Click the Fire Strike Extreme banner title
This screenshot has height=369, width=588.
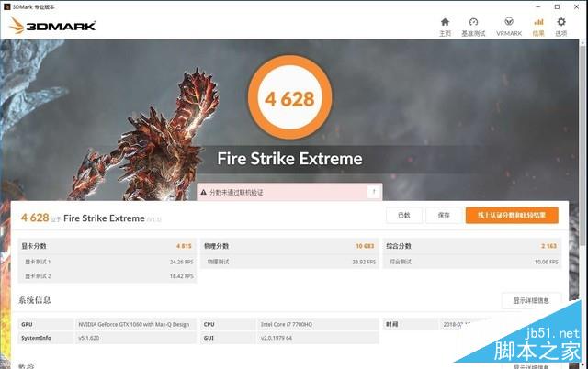click(289, 159)
